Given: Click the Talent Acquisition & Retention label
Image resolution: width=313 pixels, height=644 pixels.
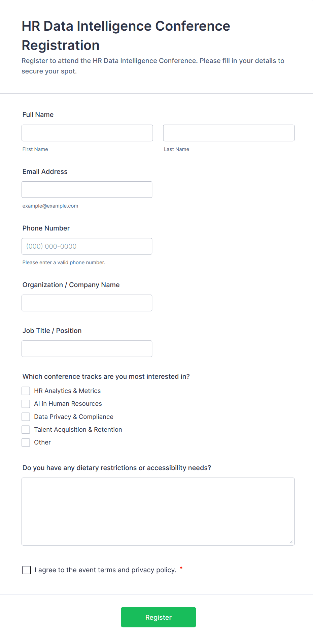Looking at the screenshot, I should click(78, 430).
